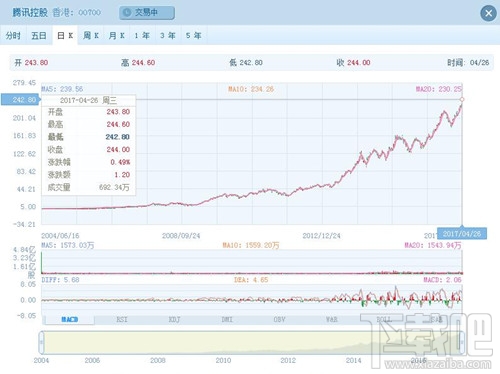This screenshot has width=500, height=374.
Task: Click the 时间: 04/26 time label
Action: click(468, 62)
